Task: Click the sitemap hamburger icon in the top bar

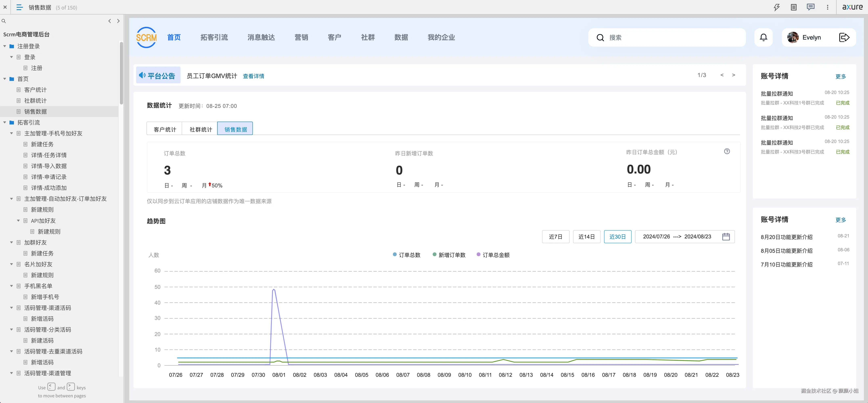Action: [x=19, y=7]
